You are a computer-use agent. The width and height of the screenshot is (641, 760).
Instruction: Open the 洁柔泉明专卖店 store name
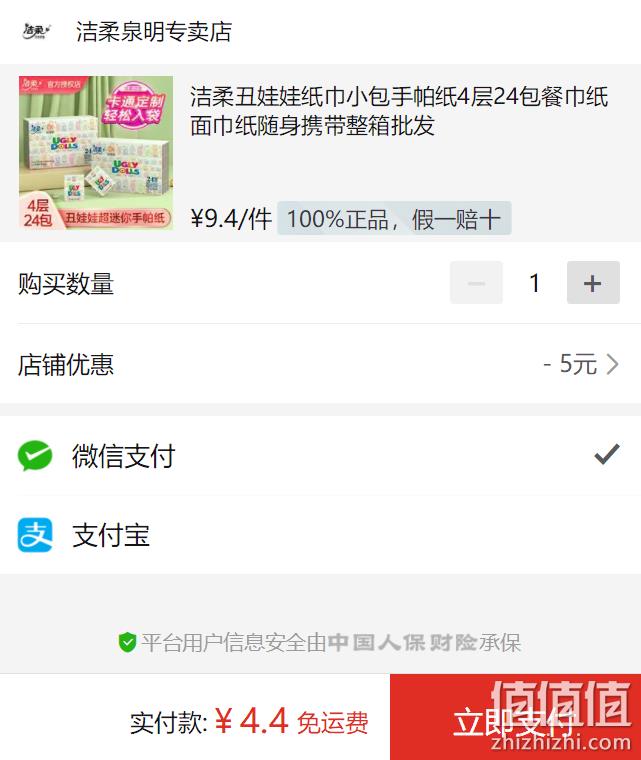click(154, 32)
